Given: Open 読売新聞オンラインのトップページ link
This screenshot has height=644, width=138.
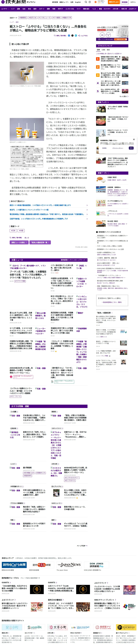Looking at the screenshot, I should pos(74,260).
